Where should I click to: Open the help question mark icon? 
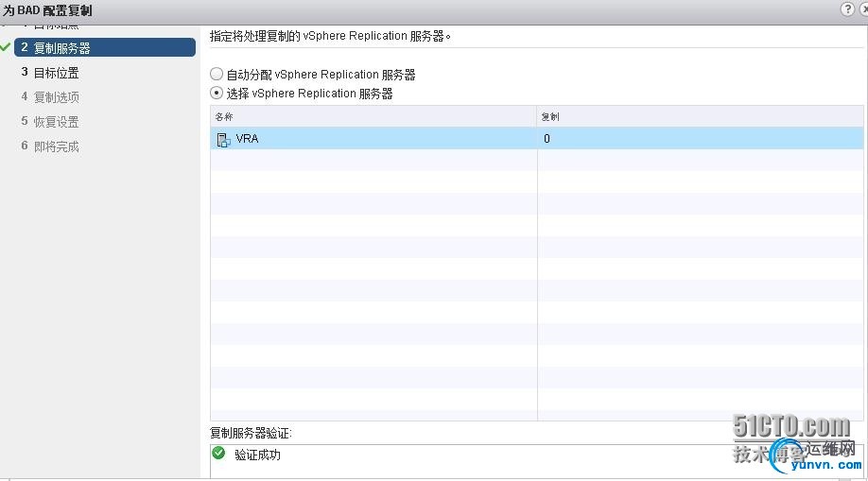(847, 9)
